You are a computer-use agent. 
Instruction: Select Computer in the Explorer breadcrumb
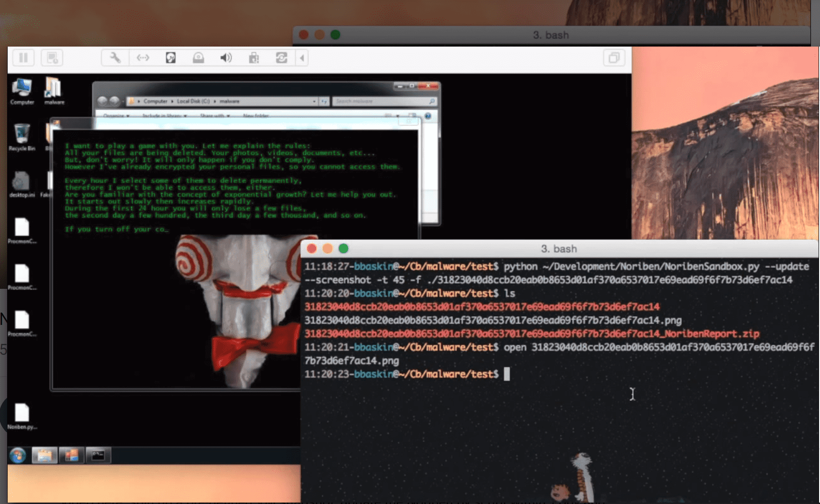tap(155, 101)
